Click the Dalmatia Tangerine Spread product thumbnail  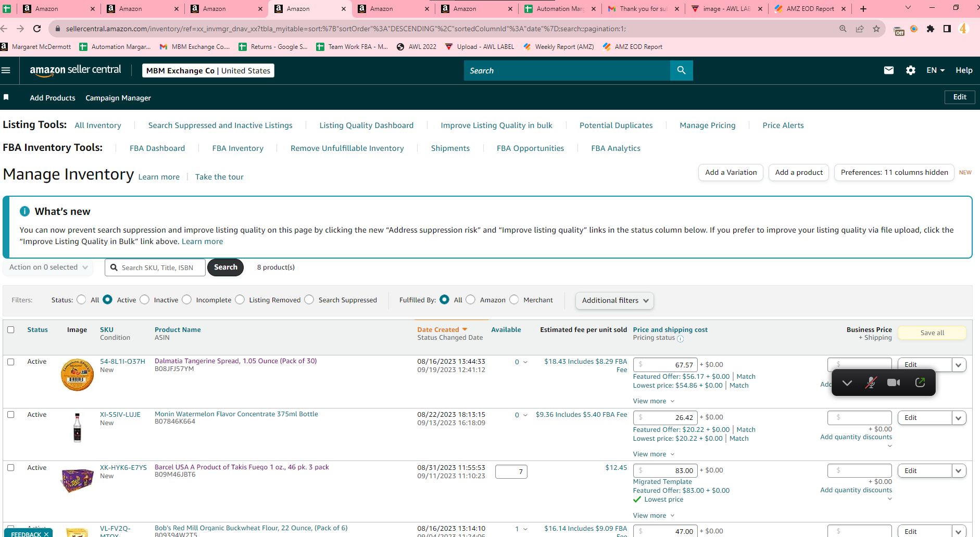pos(77,375)
